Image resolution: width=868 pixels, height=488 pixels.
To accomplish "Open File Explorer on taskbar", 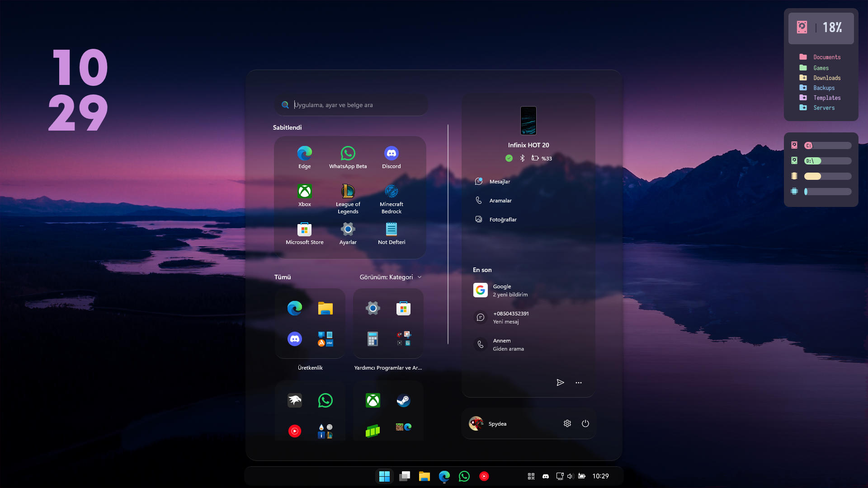I will pos(424,476).
